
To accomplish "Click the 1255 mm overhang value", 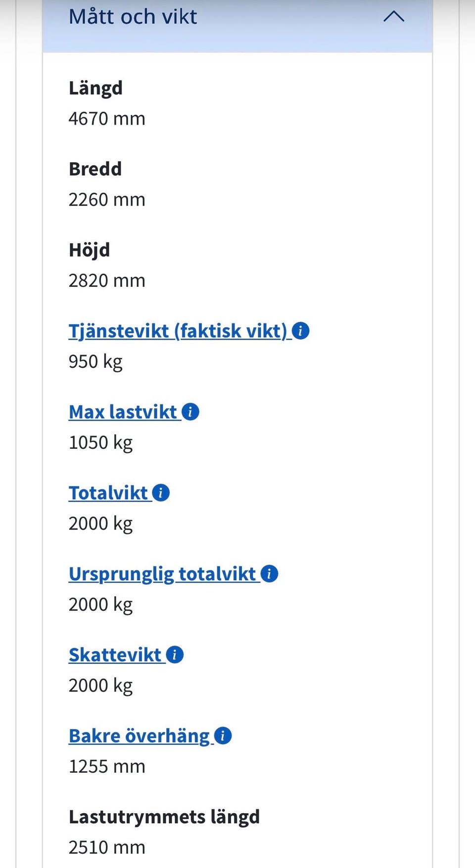I will (107, 767).
